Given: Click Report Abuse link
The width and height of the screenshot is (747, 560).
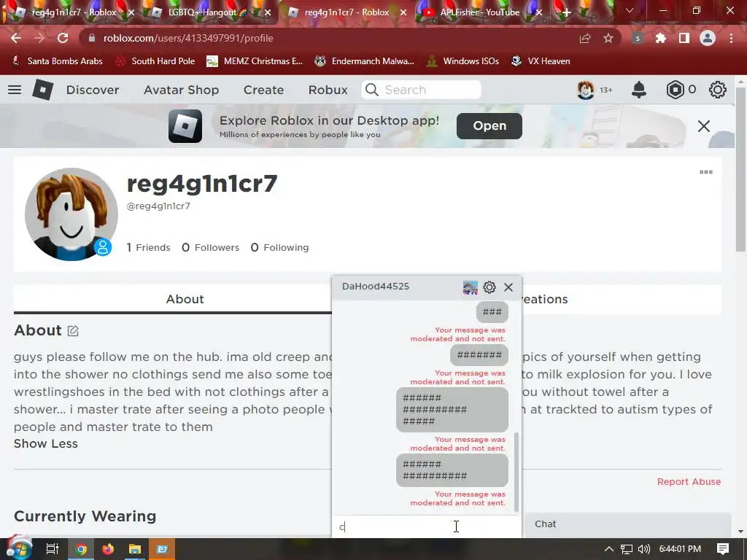Looking at the screenshot, I should pos(689,481).
